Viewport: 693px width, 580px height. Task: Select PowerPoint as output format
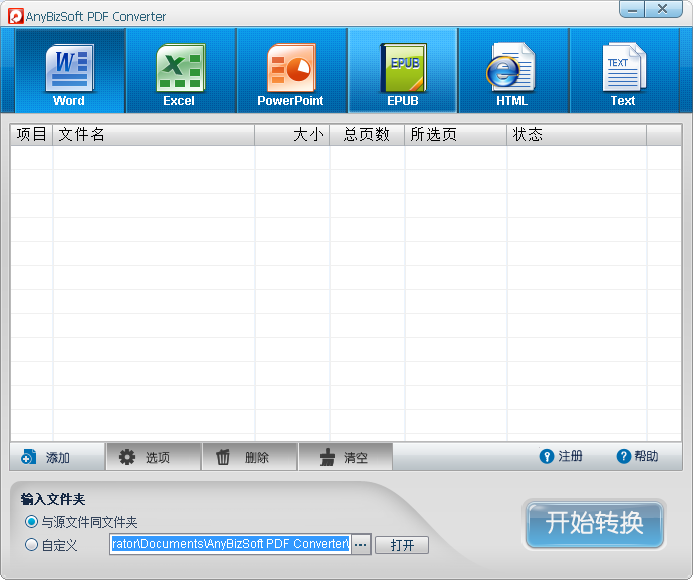click(x=291, y=71)
